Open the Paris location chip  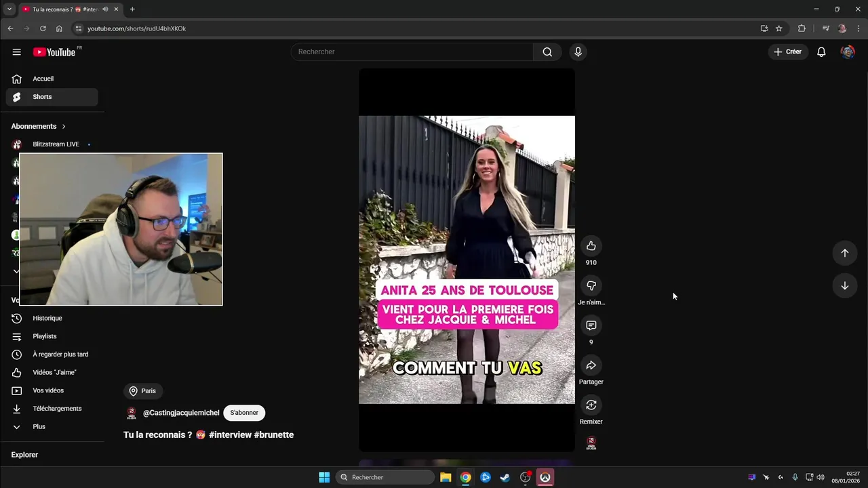(143, 391)
